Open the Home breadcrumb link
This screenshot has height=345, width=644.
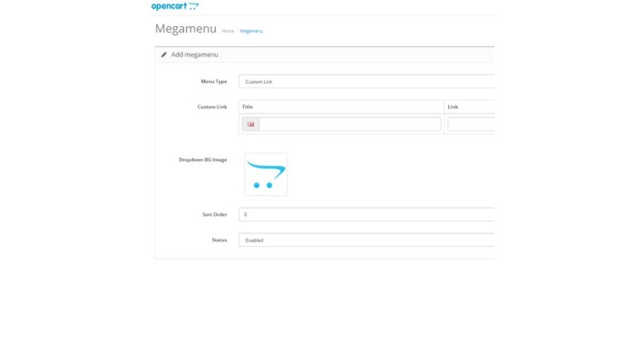point(228,31)
